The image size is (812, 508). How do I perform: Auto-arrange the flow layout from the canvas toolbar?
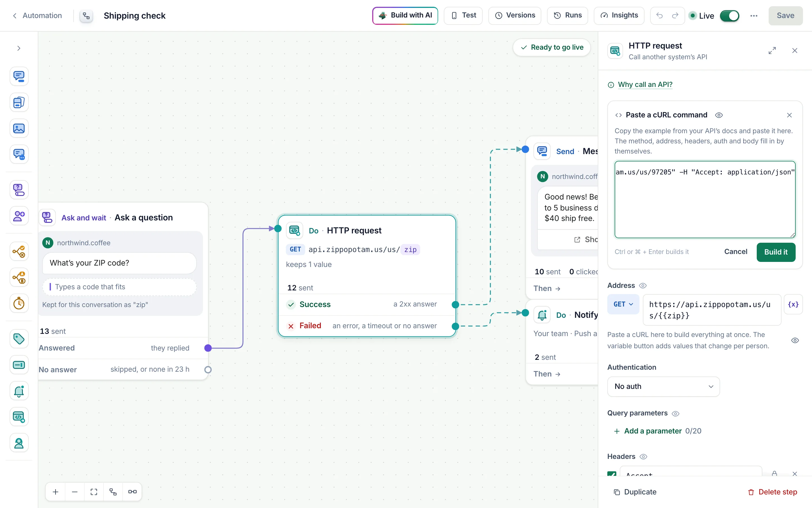pos(113,492)
